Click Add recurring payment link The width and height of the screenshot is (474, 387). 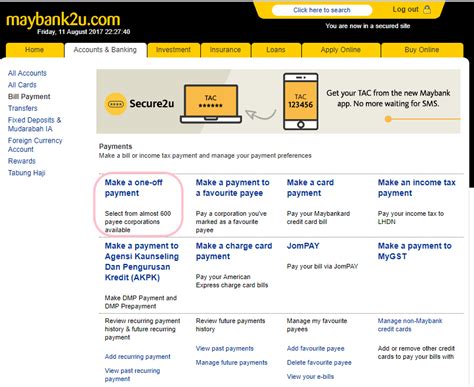coord(138,357)
